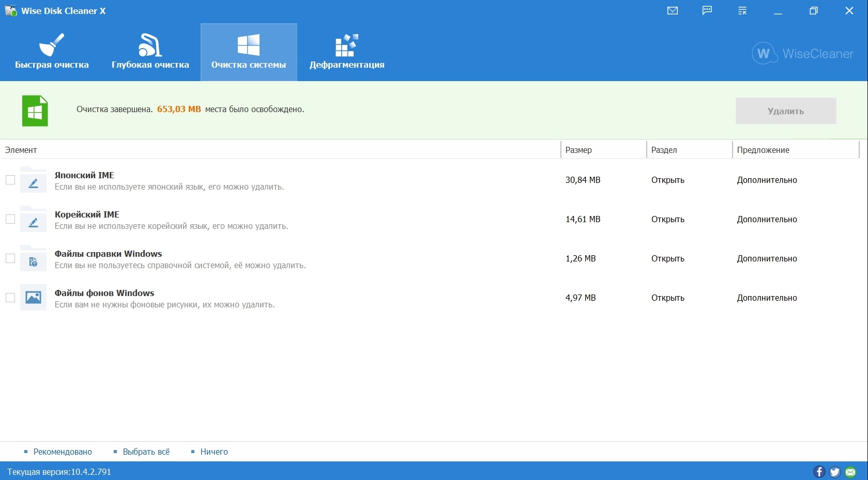
Task: Click the Выбрать всё link
Action: coord(146,452)
